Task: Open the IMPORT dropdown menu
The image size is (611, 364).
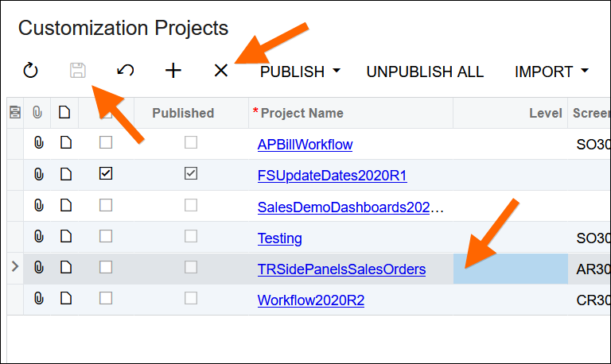Action: [551, 72]
